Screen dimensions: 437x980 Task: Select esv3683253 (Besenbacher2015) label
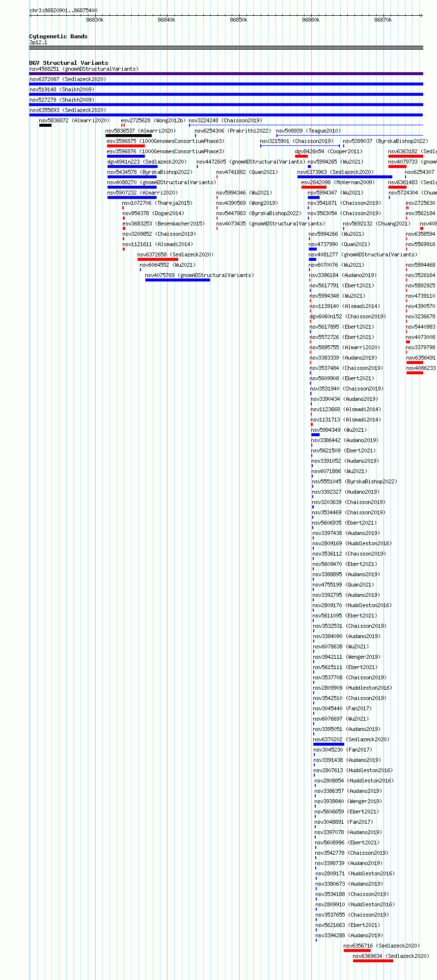[163, 224]
